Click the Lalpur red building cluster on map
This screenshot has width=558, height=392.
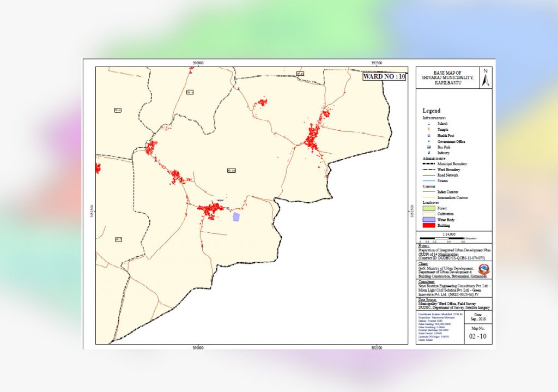click(211, 209)
